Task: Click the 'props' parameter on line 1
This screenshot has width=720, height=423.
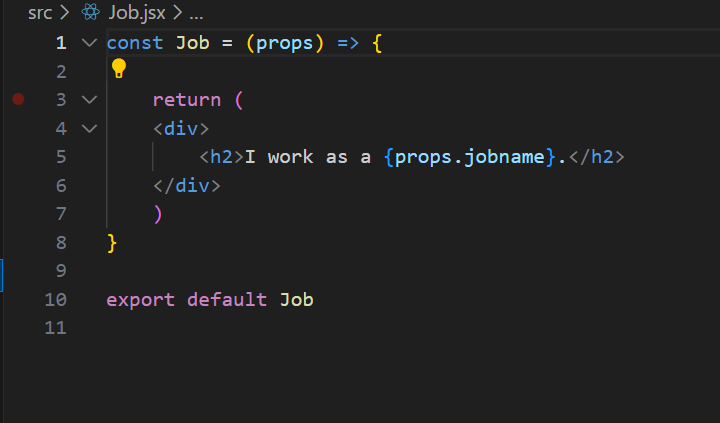Action: (x=285, y=43)
